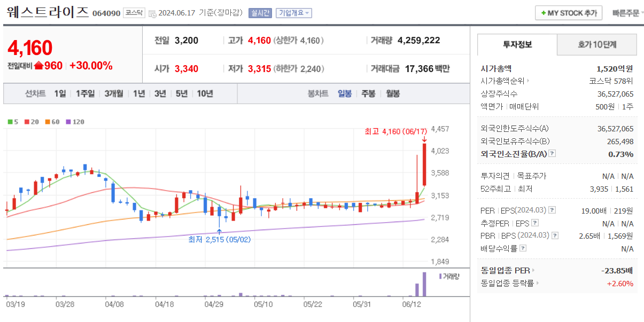Open the 동일업종 등락률 link
Screen dimensions: 644x322
click(x=510, y=284)
